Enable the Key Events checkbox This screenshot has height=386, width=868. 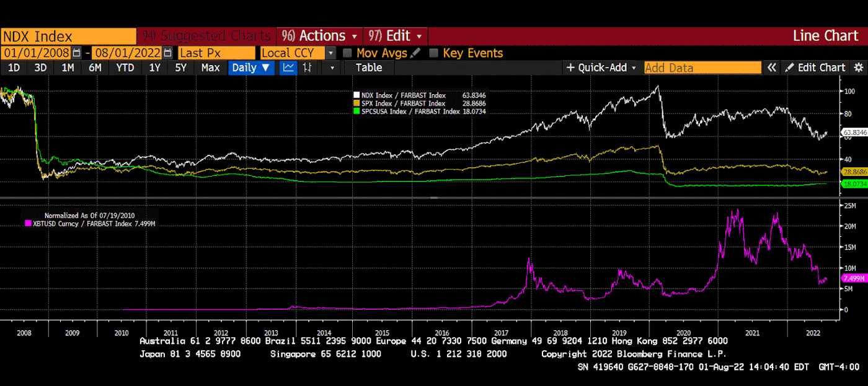tap(434, 53)
